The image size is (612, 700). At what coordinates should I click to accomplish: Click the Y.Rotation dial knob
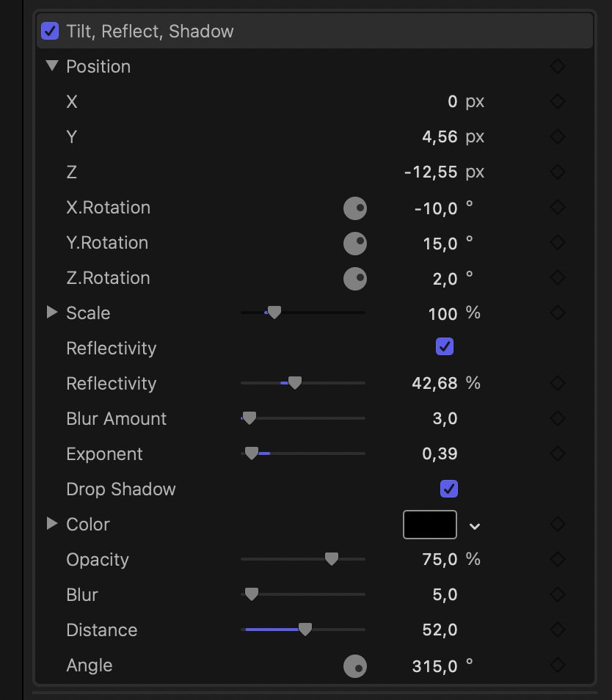[355, 244]
